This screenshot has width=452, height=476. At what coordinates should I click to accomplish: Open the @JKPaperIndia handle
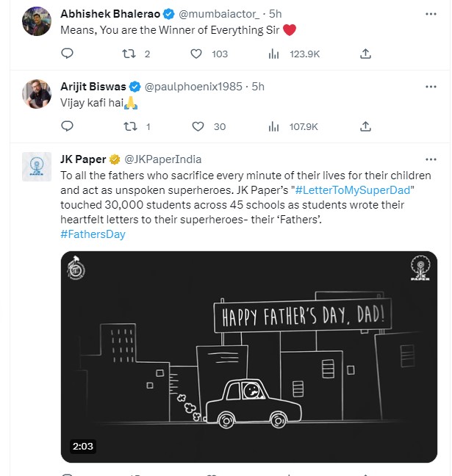[x=162, y=159]
